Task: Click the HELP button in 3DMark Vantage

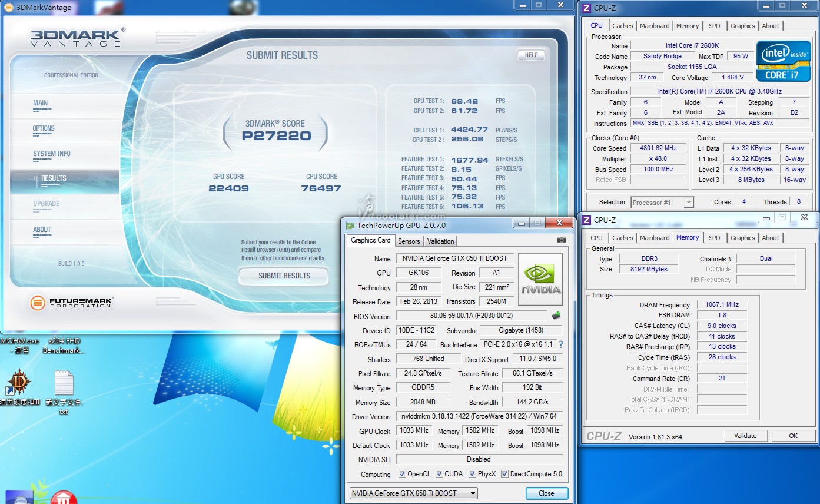Action: tap(531, 55)
